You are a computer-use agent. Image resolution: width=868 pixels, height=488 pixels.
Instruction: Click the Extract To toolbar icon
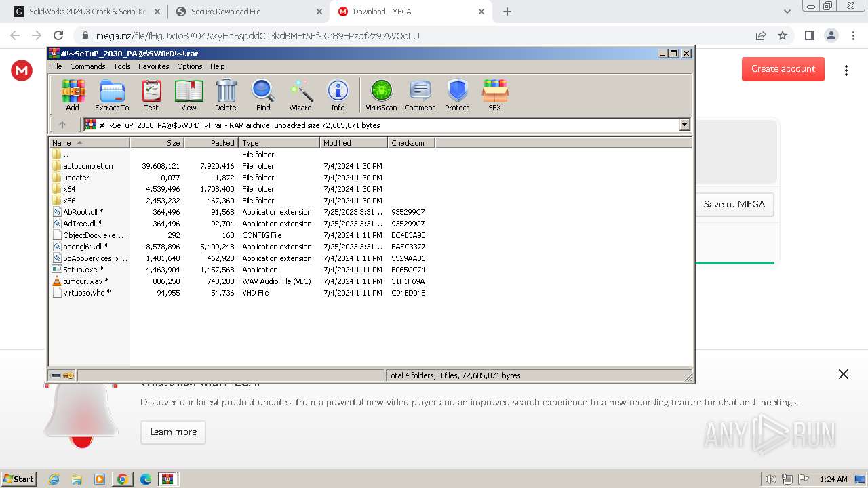[x=112, y=95]
